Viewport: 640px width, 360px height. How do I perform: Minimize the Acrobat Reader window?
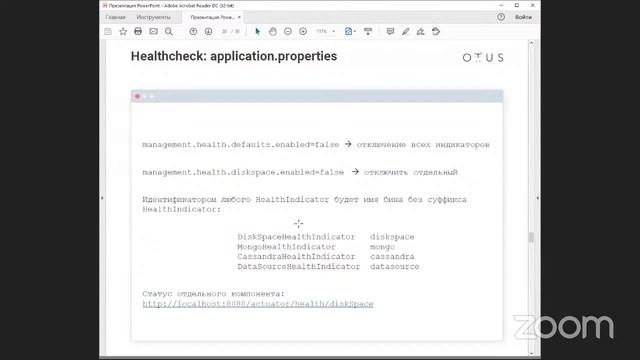click(x=501, y=5)
